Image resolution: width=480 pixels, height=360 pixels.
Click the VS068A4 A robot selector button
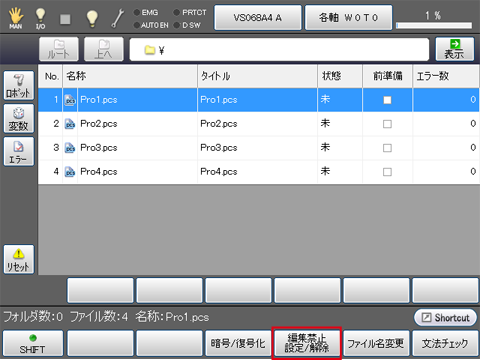tap(258, 18)
